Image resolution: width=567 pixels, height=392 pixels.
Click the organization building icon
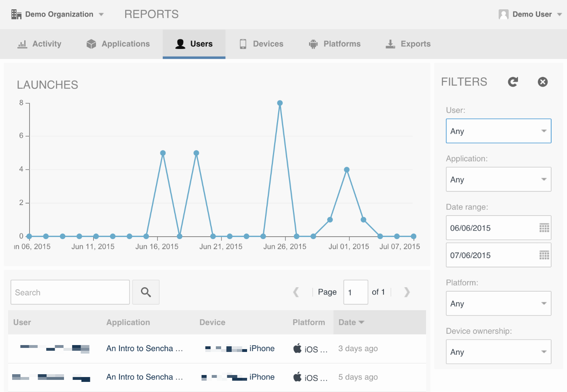coord(16,15)
